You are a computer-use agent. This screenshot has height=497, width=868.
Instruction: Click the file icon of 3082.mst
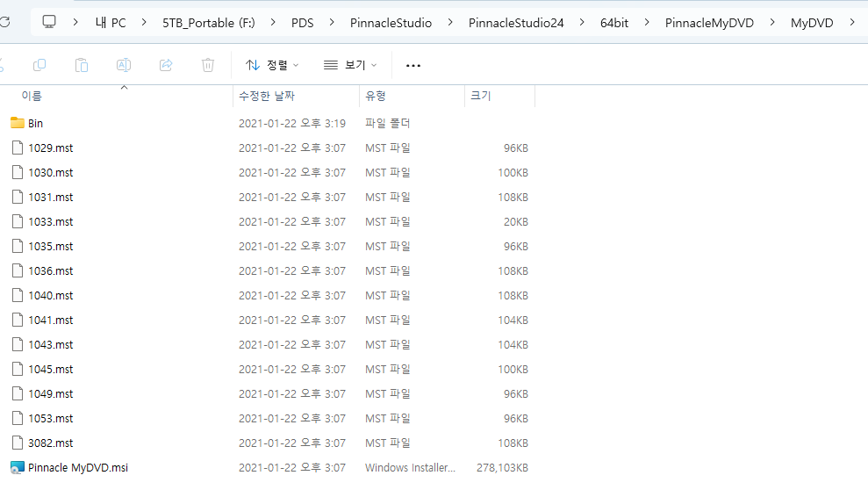pyautogui.click(x=18, y=443)
